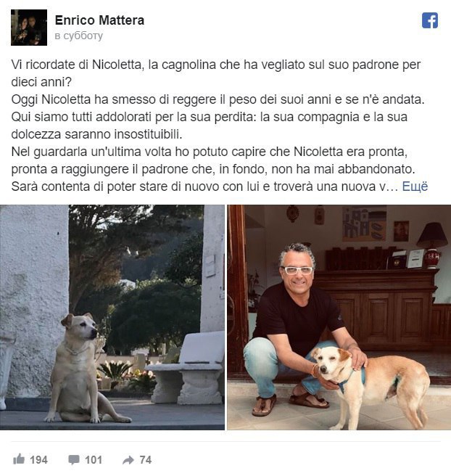
Task: Open the photo of the dog sitting outdoors
Action: 112,317
